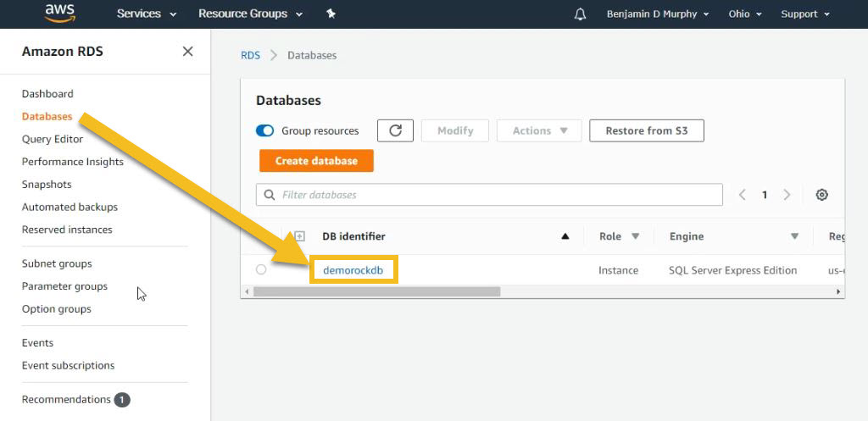The height and width of the screenshot is (421, 868).
Task: Open Snapshots in sidebar
Action: [47, 185]
